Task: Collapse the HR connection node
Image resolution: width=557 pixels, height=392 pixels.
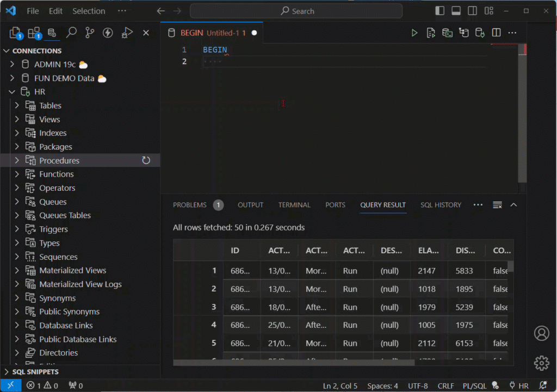Action: point(12,91)
